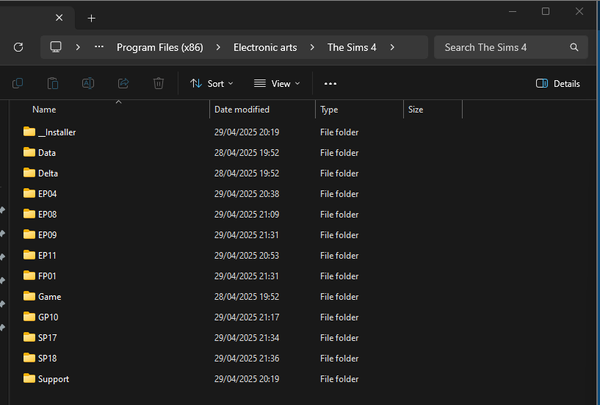Image resolution: width=600 pixels, height=405 pixels.
Task: Click the Search The Sims 4 field
Action: [500, 47]
